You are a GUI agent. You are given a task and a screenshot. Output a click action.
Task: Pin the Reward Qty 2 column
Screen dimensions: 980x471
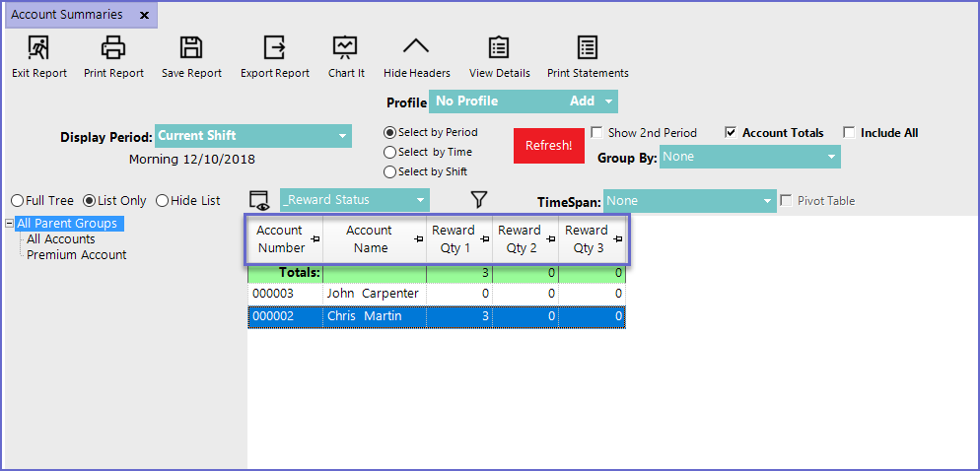coord(550,239)
